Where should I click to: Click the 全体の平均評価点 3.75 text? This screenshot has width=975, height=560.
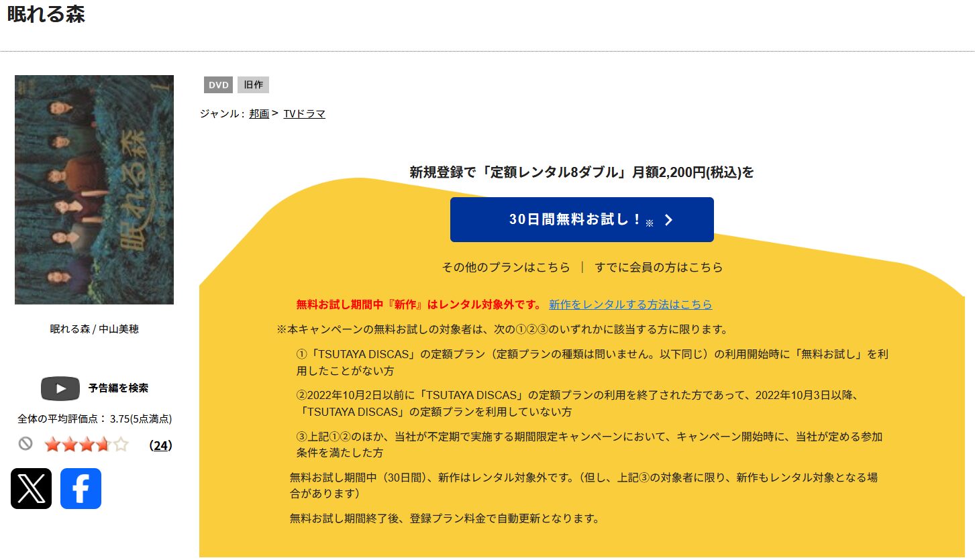point(95,419)
